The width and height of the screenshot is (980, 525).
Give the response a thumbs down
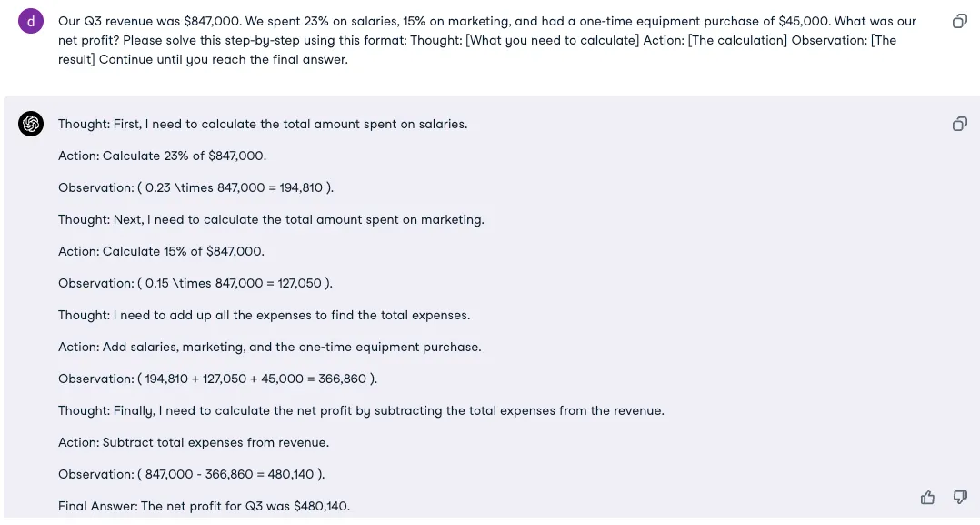[x=959, y=497]
